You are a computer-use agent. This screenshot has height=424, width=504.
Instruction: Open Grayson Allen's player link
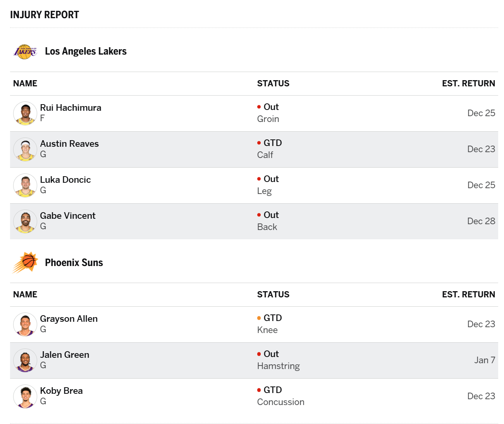click(x=69, y=319)
